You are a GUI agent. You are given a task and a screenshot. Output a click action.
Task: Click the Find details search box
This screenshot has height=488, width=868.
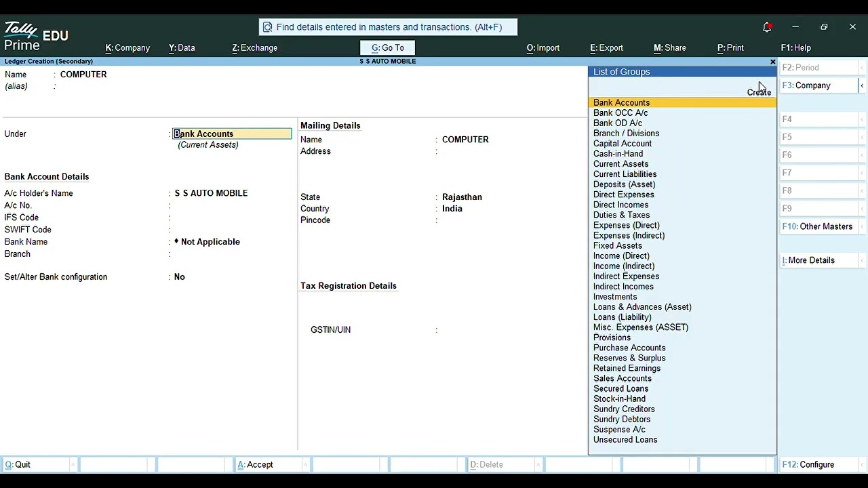[x=388, y=27]
